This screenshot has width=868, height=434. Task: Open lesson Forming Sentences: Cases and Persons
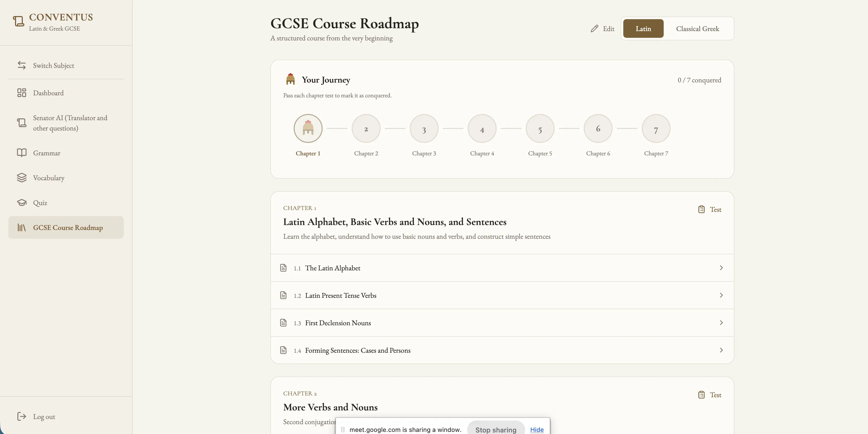point(502,350)
